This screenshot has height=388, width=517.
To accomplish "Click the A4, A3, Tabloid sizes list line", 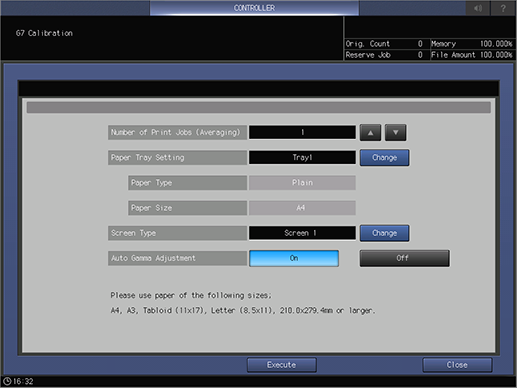I will point(243,311).
